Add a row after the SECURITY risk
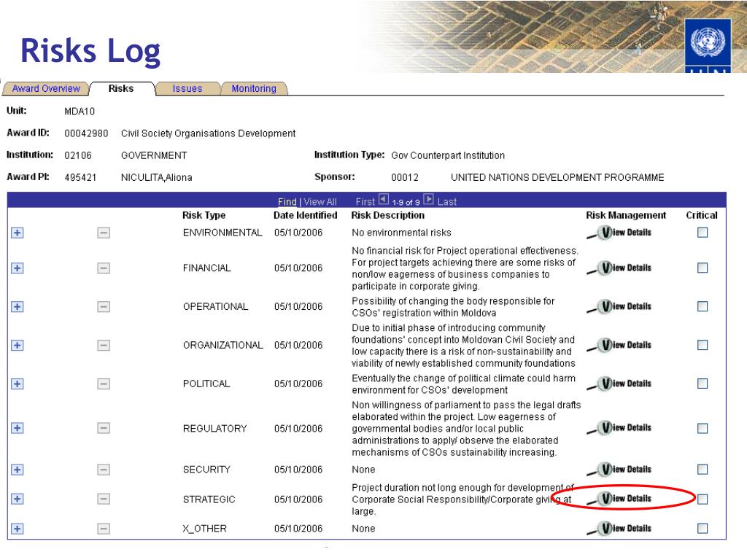Screen dimensions: 747x560 (18, 470)
